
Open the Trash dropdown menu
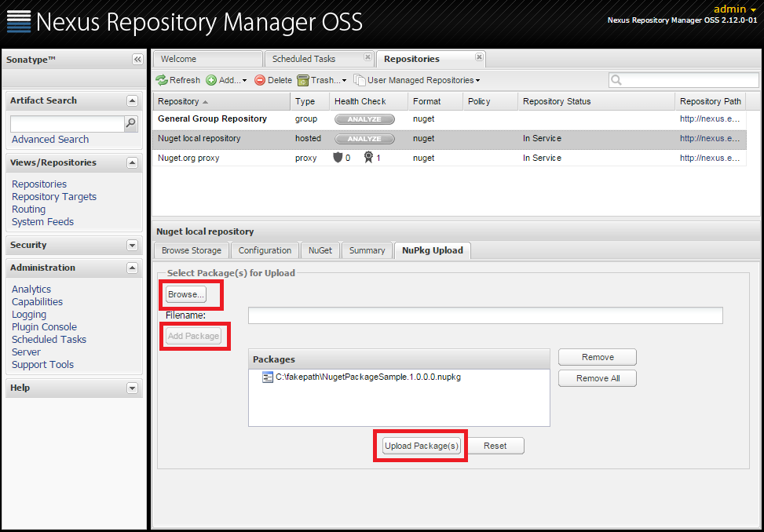[322, 80]
